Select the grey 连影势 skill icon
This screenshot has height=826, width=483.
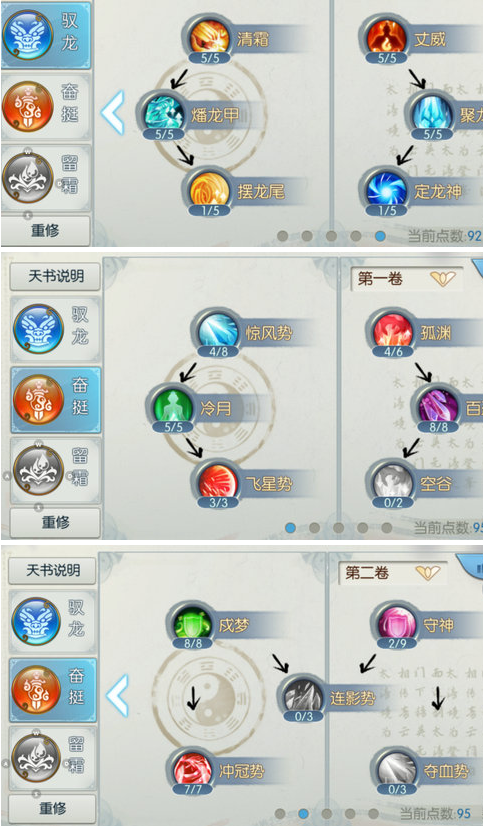(x=303, y=697)
